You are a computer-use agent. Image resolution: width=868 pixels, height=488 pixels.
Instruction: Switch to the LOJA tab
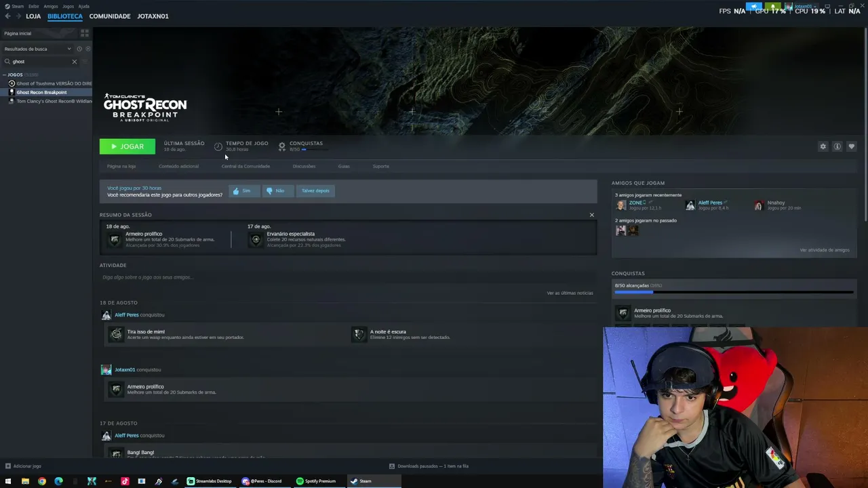33,16
